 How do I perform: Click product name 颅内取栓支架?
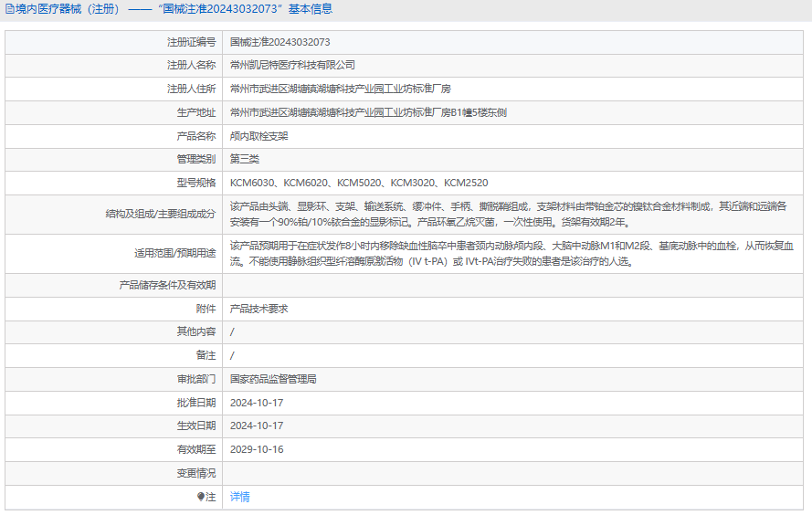coord(258,136)
